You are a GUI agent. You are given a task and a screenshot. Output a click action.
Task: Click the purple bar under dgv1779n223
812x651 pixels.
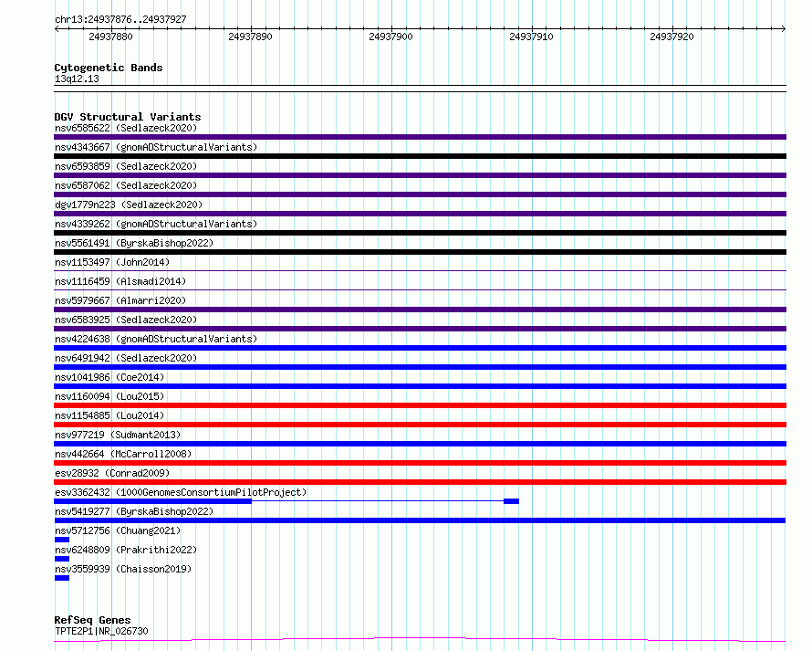(420, 214)
